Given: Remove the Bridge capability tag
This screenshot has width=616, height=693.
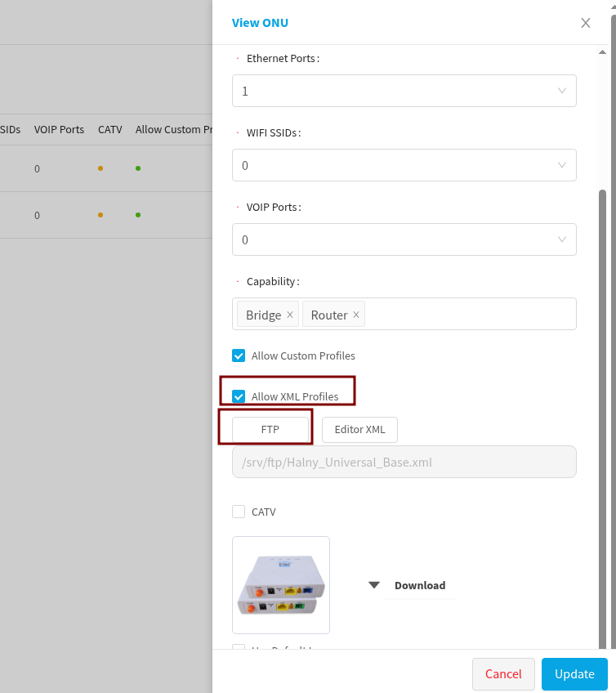Looking at the screenshot, I should (289, 315).
